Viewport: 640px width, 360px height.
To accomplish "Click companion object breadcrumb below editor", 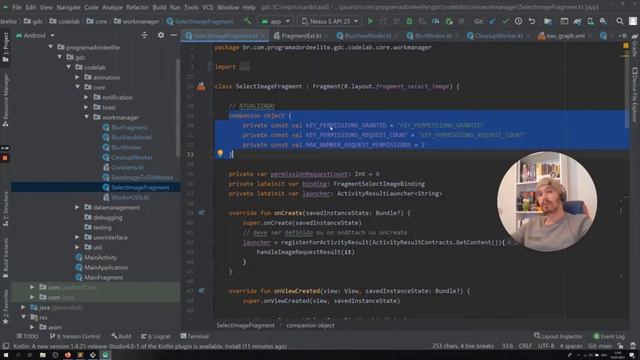I will (310, 325).
